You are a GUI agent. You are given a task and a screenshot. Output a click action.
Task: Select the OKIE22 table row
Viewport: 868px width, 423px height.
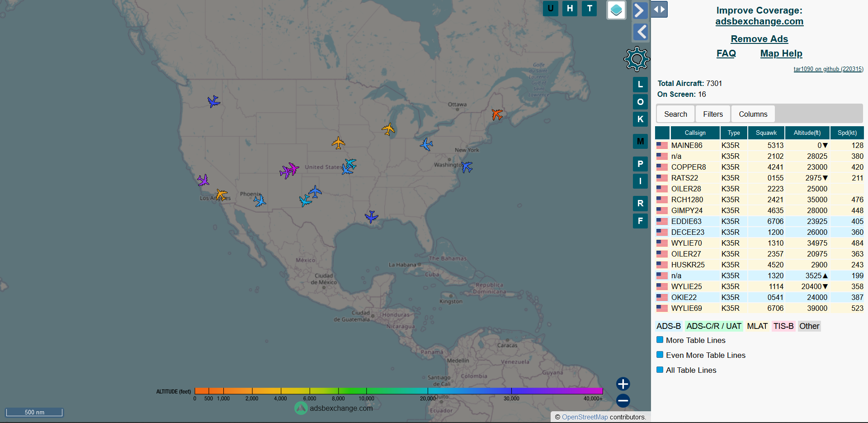[759, 297]
